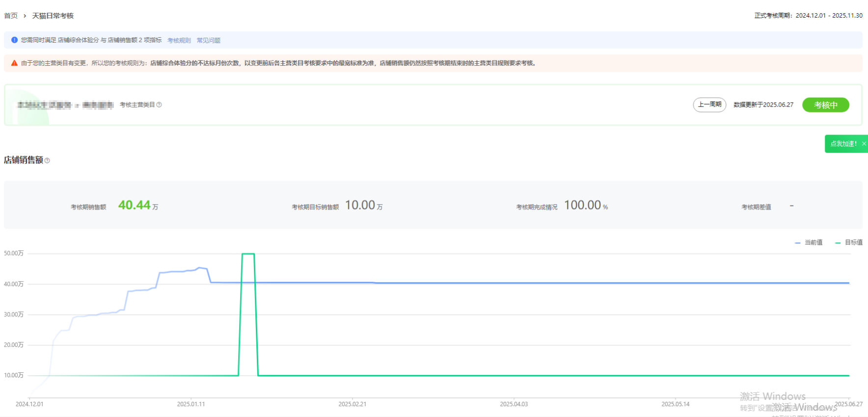Click the orange warning triangle icon
The image size is (868, 417).
[x=14, y=63]
